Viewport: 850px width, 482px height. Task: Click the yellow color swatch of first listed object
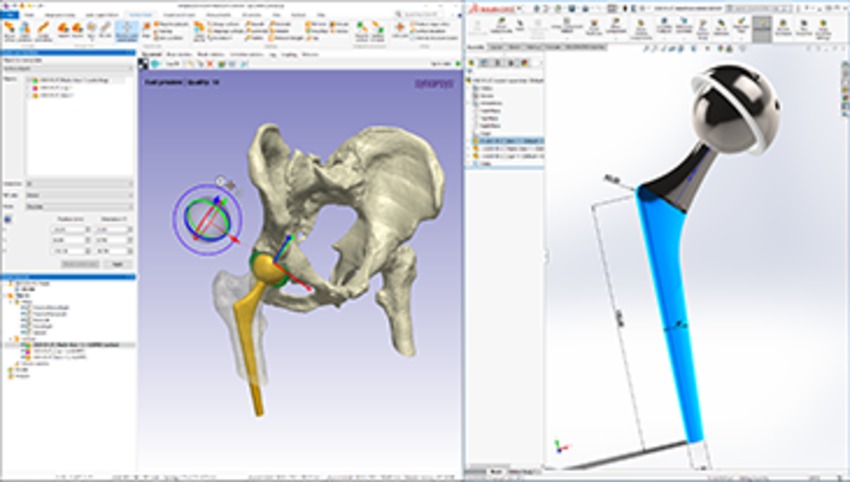coord(35,80)
